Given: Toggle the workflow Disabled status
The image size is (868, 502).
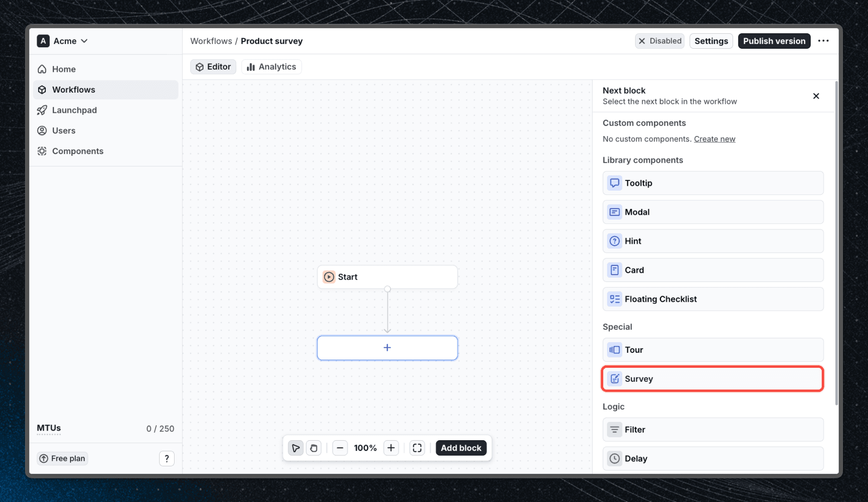Looking at the screenshot, I should tap(660, 41).
